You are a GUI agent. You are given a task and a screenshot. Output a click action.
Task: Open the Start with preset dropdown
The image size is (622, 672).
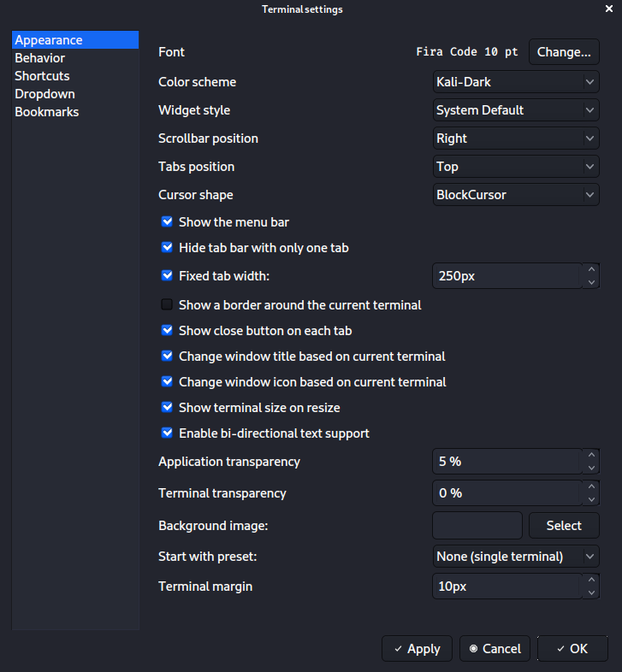click(x=515, y=557)
